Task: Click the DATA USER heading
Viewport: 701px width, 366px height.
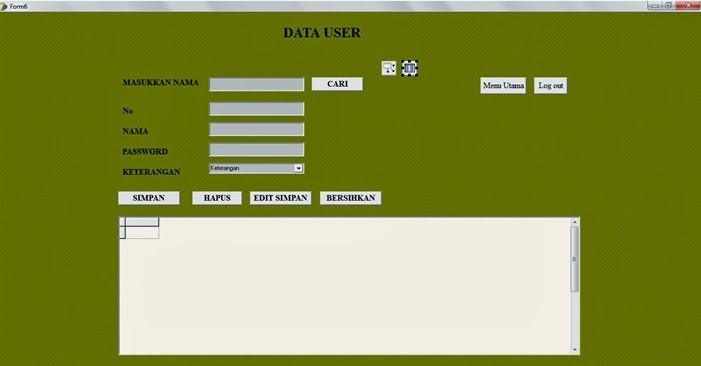Action: [322, 33]
